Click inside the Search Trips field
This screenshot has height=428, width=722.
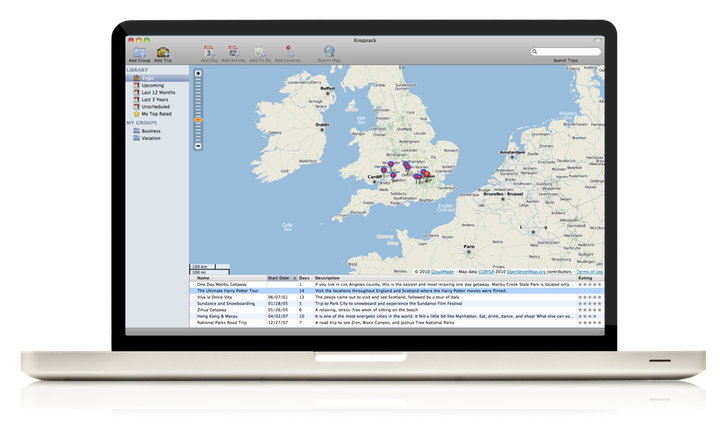(565, 52)
